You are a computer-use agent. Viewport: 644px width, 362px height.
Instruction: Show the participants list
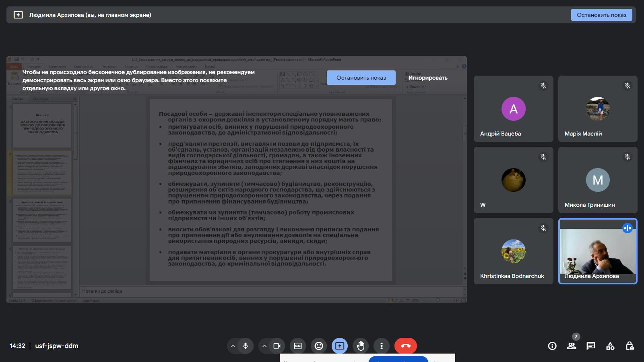coord(572,346)
